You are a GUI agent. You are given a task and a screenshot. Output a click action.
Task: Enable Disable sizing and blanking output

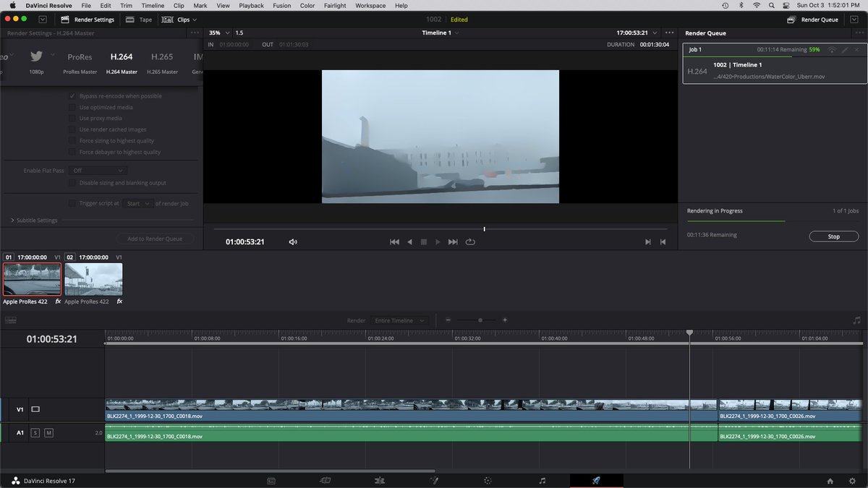[72, 183]
